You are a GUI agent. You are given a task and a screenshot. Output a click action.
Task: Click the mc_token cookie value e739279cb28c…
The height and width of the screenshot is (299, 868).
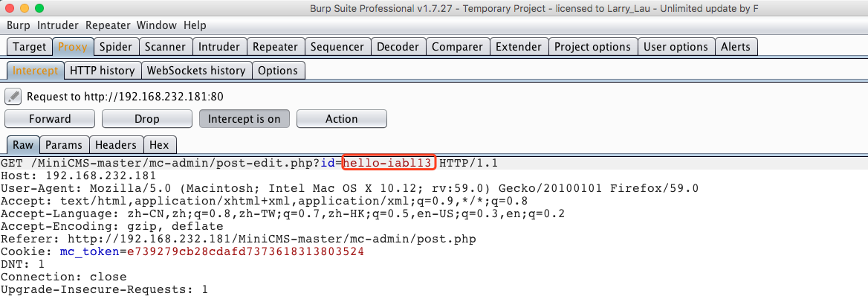[245, 252]
